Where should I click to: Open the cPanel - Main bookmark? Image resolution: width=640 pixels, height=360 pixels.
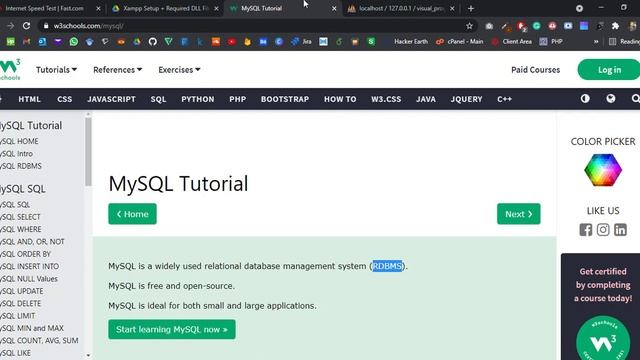(460, 42)
